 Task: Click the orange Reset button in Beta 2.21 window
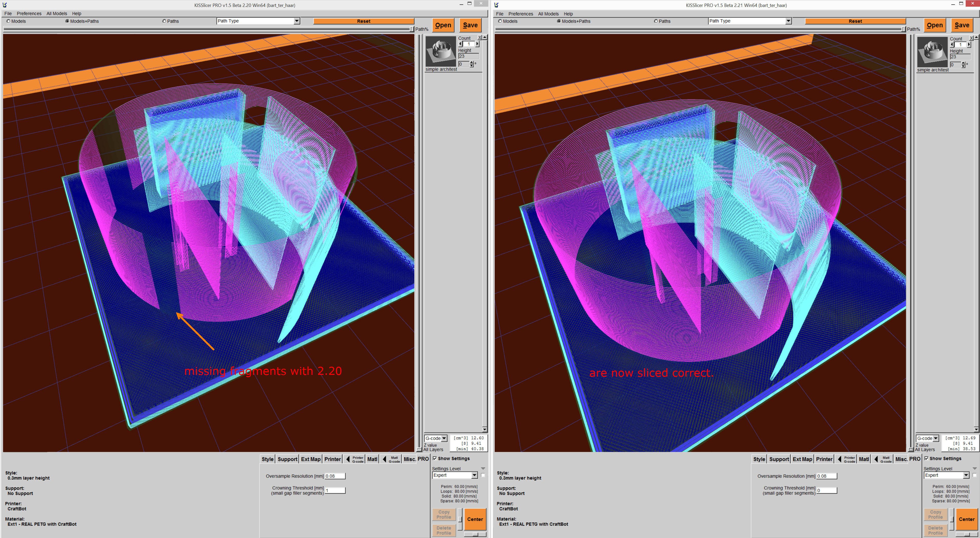tap(855, 21)
